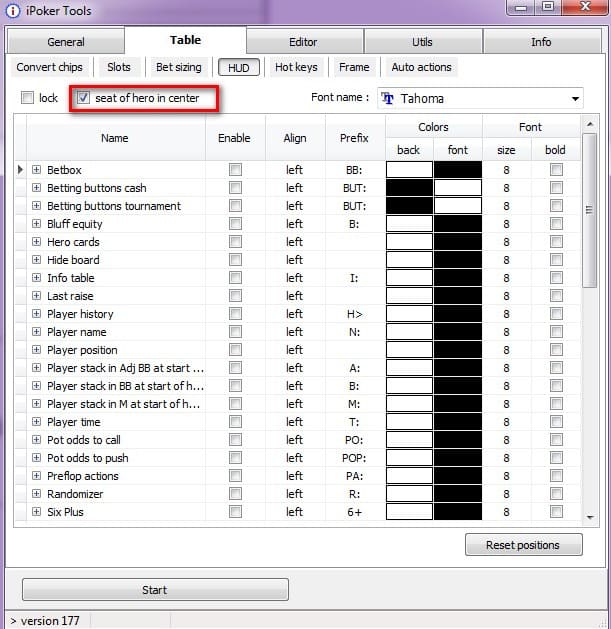Viewport: 611px width, 629px height.
Task: Enable the Betbox HUD element
Action: coord(235,170)
